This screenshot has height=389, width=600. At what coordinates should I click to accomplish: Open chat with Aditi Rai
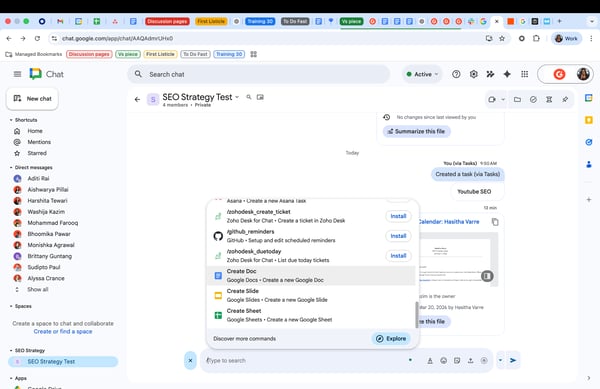[38, 179]
